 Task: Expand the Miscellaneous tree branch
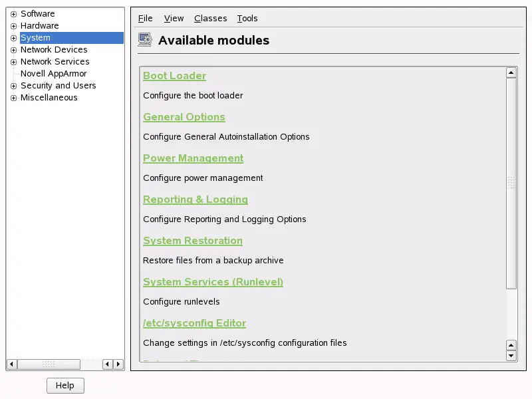pos(13,97)
